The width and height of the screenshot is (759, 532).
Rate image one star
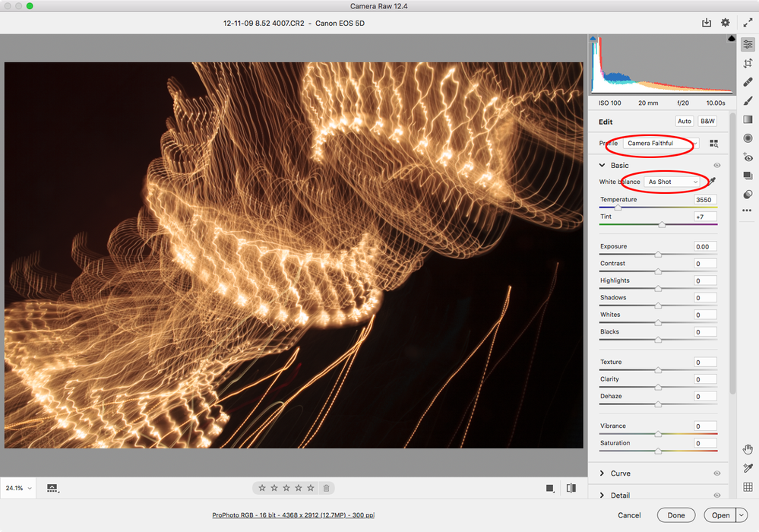(x=262, y=488)
